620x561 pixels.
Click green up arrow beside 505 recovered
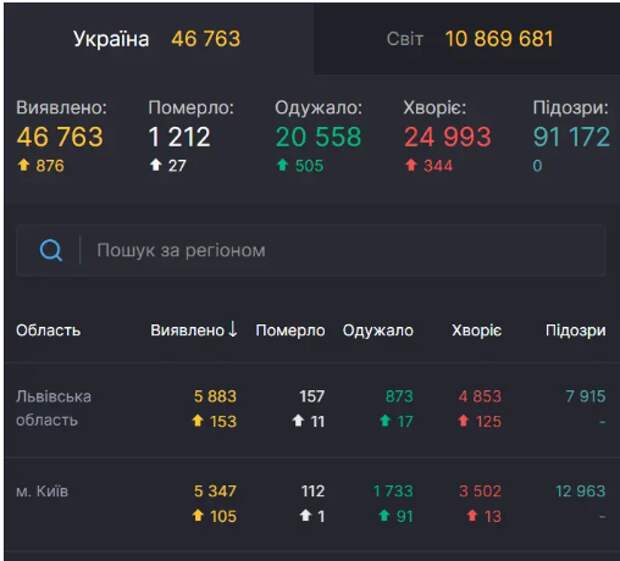(x=282, y=166)
